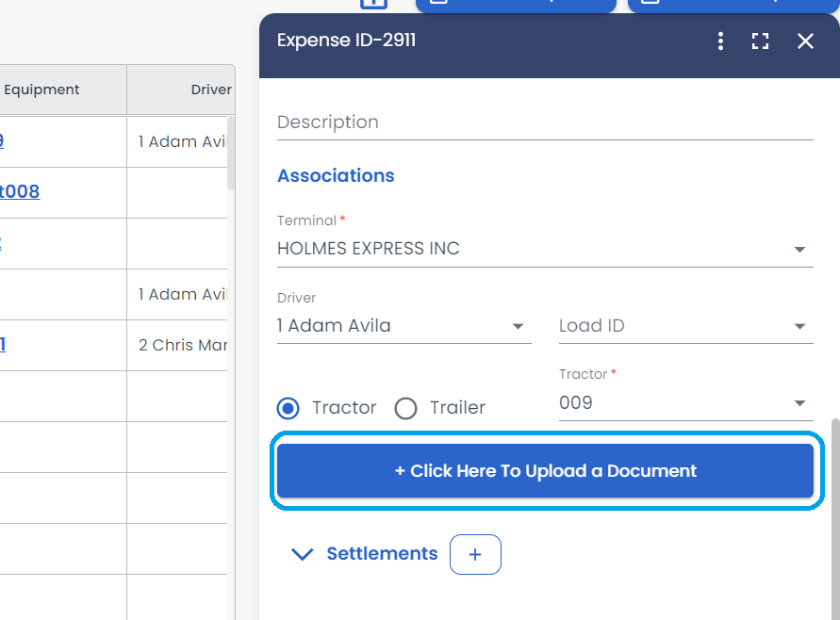This screenshot has height=620, width=840.
Task: Click the Associations section heading
Action: coord(336,175)
